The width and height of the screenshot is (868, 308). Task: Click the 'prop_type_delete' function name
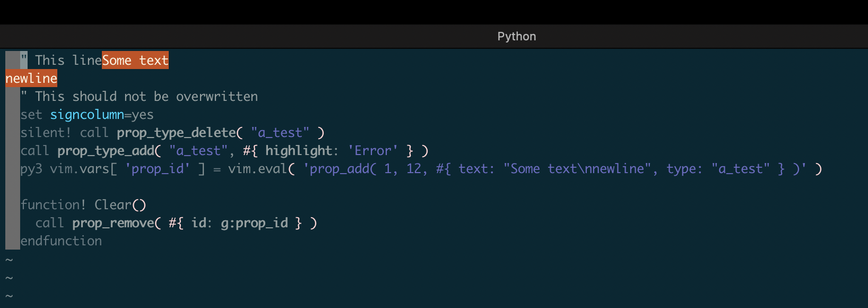(176, 133)
